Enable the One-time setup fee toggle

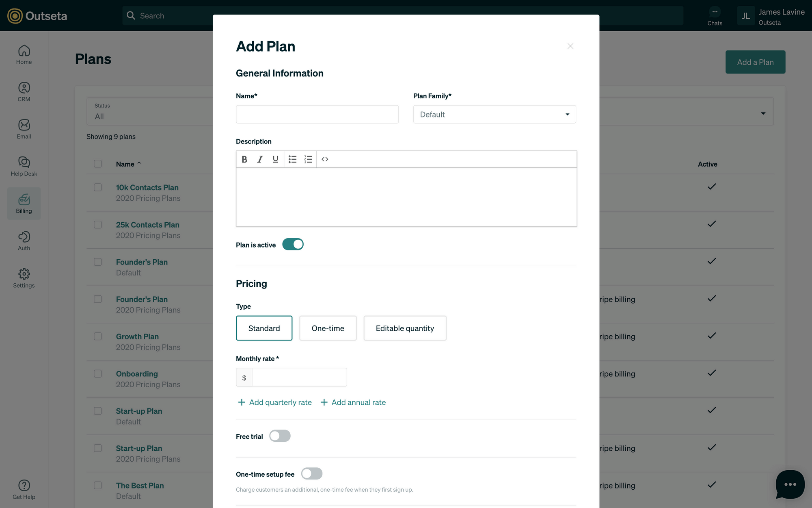click(311, 473)
